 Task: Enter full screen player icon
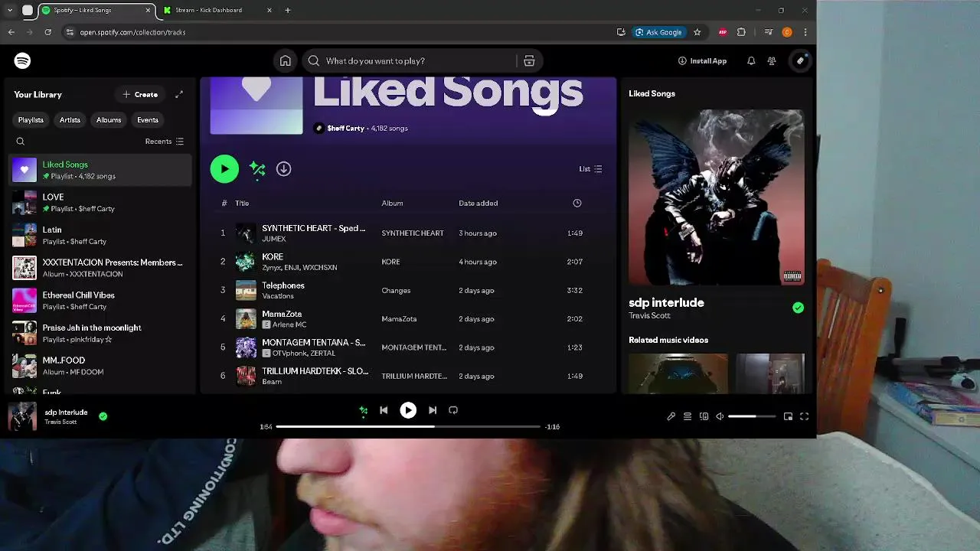pos(804,417)
